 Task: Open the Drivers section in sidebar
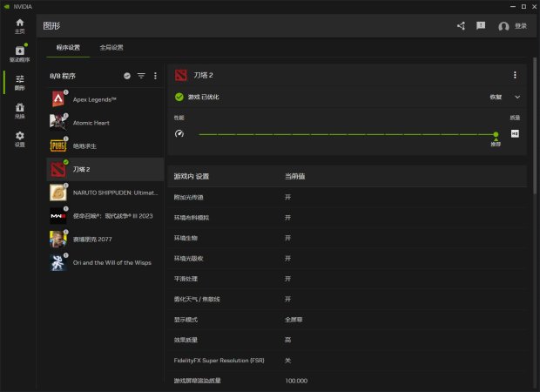coord(20,54)
